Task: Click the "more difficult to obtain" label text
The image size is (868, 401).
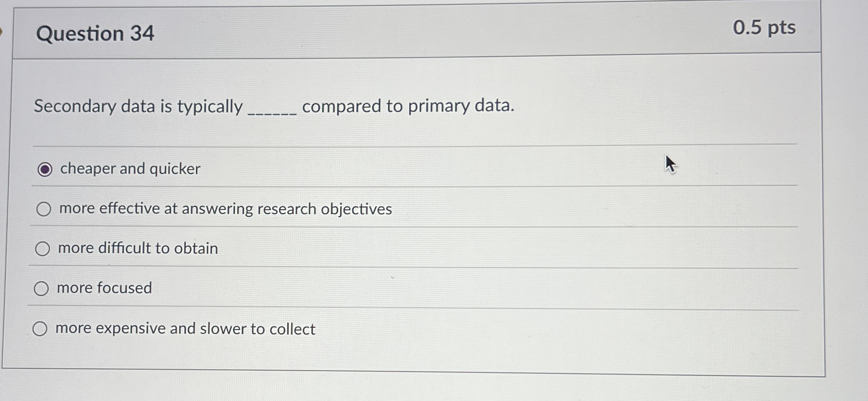Action: click(137, 249)
